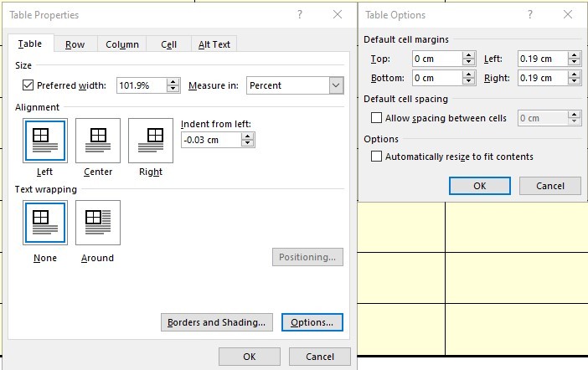Click the Bottom margin input field
Viewport: 588px width, 370px height.
tap(437, 78)
